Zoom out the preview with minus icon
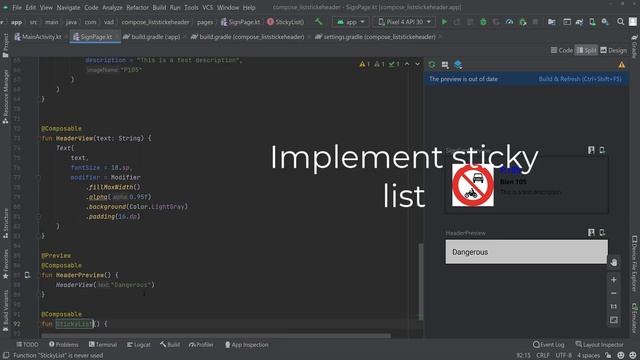This screenshot has height=360, width=640. [x=613, y=293]
